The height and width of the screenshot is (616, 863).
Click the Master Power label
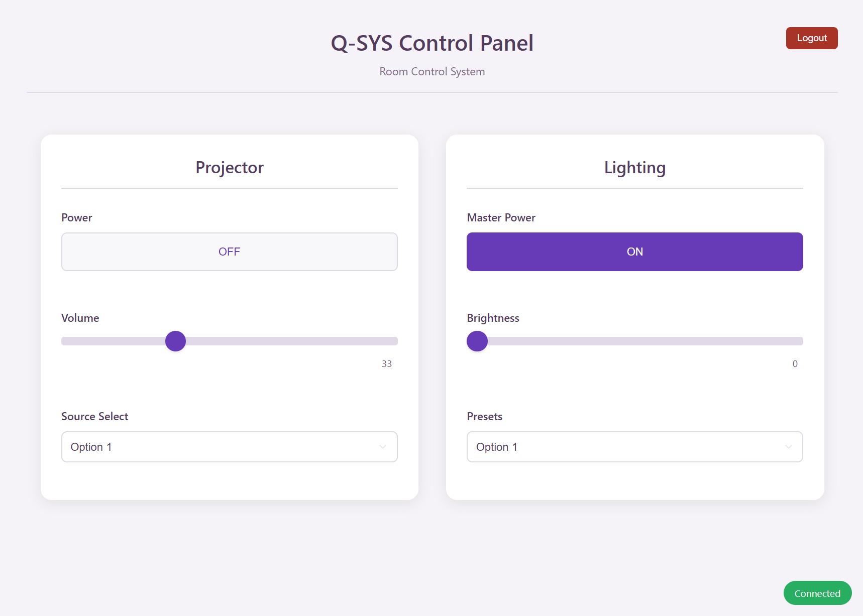tap(501, 218)
